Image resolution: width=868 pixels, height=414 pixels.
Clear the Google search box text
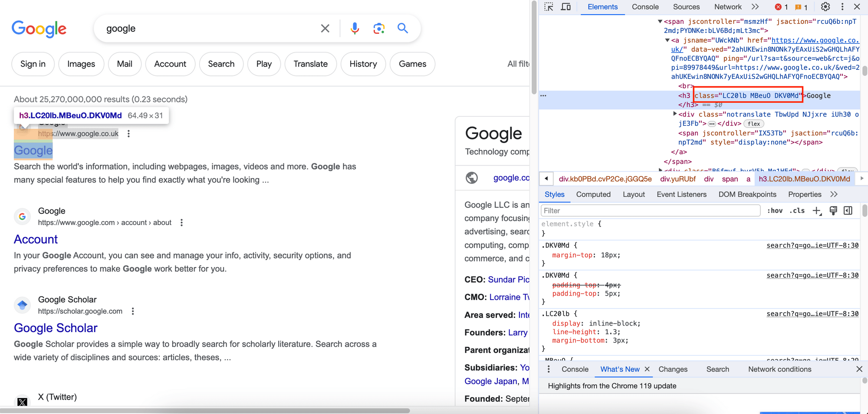coord(325,29)
